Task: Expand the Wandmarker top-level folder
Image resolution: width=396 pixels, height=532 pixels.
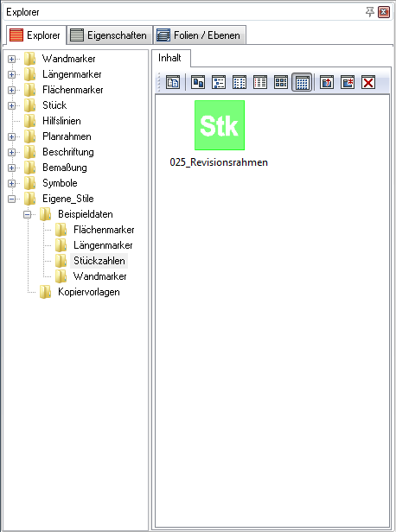Action: (x=11, y=59)
